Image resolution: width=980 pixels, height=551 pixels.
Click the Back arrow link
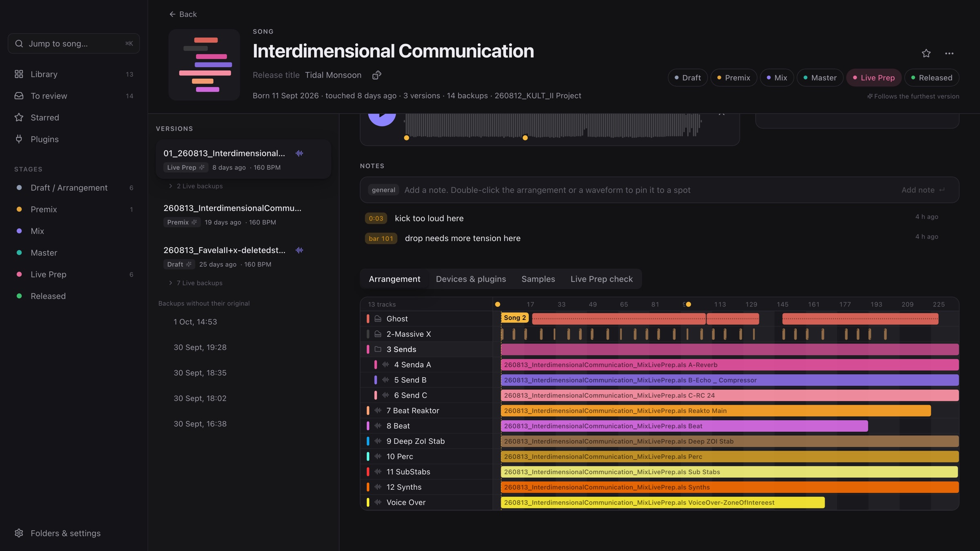point(183,14)
